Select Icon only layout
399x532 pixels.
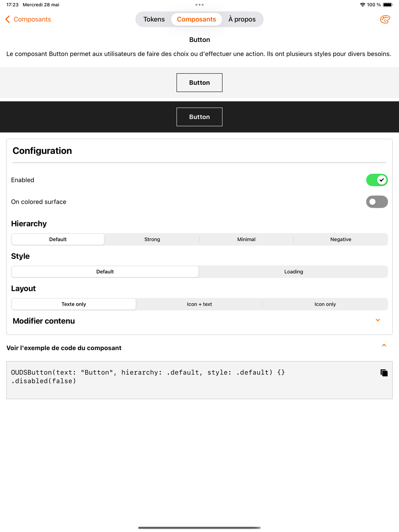(325, 304)
